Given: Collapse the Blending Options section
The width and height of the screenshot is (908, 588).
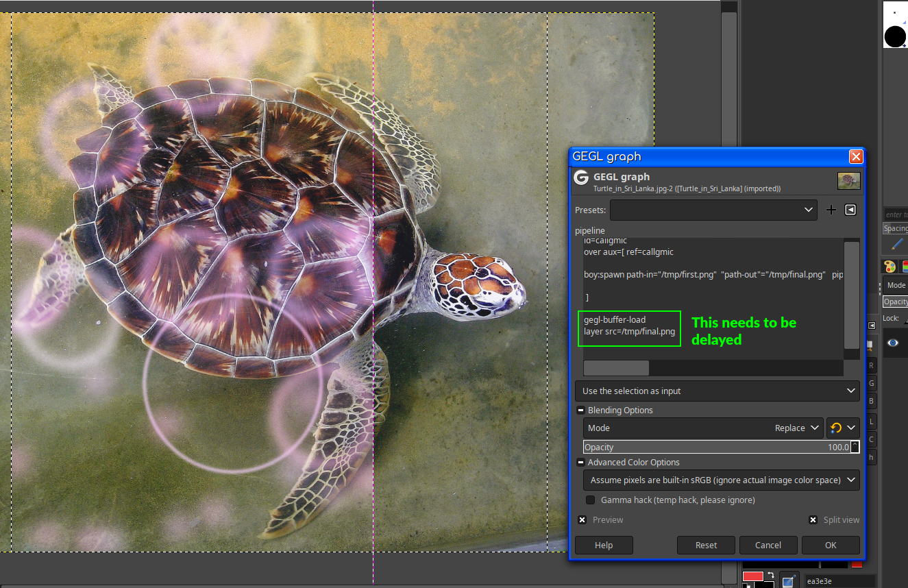Looking at the screenshot, I should pyautogui.click(x=580, y=411).
